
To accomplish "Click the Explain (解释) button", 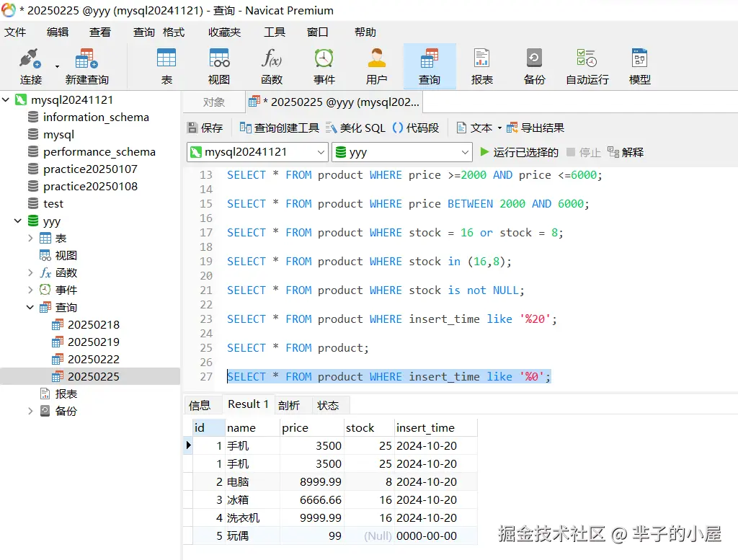I will 625,152.
